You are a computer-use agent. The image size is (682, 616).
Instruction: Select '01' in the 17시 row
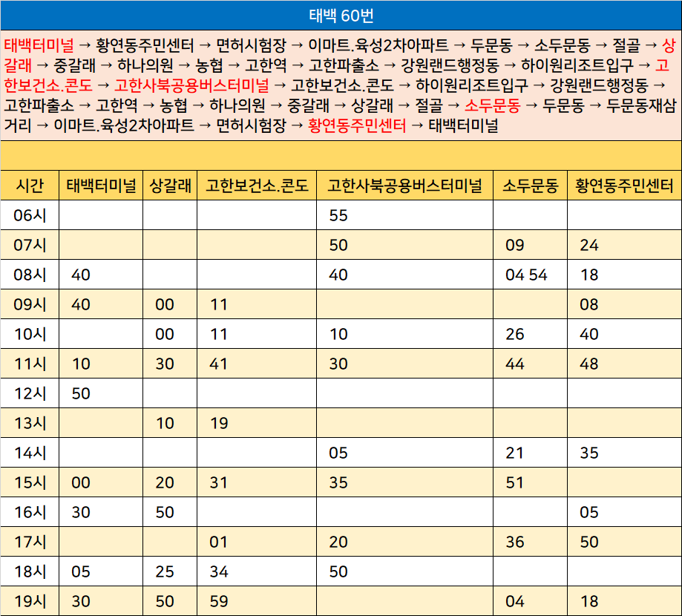point(219,542)
